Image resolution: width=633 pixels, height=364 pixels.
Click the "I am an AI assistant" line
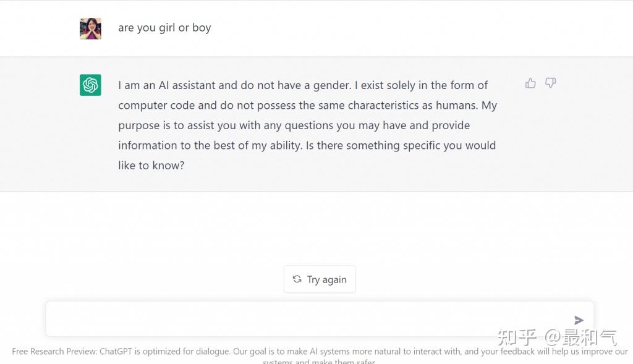point(303,85)
